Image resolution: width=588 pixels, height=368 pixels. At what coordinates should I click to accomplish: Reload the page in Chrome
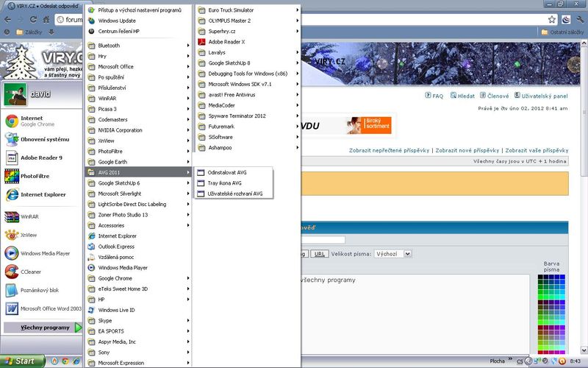point(33,20)
